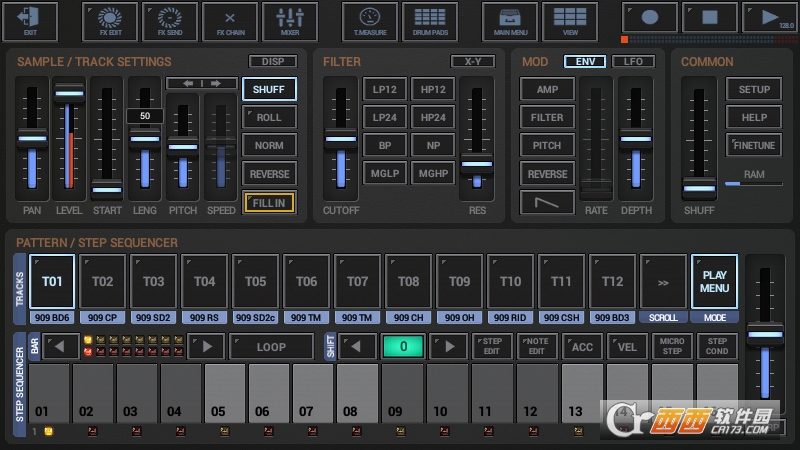Open the FX CHAIN view

230,21
